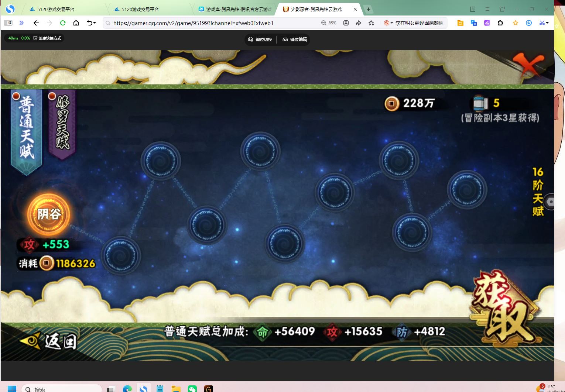Viewport: 565px width, 392px height.
Task: Open the 键位编辑 key editor
Action: tap(295, 39)
